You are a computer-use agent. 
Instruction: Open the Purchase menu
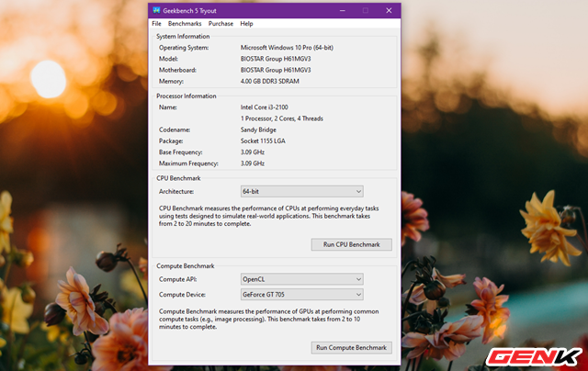pyautogui.click(x=220, y=24)
